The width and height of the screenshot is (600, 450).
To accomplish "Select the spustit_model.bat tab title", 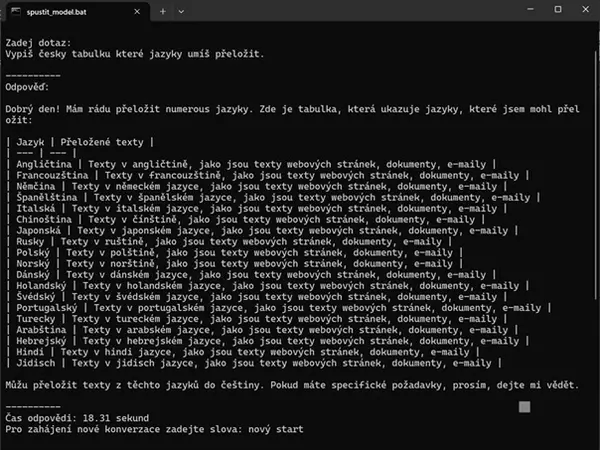I will 57,12.
